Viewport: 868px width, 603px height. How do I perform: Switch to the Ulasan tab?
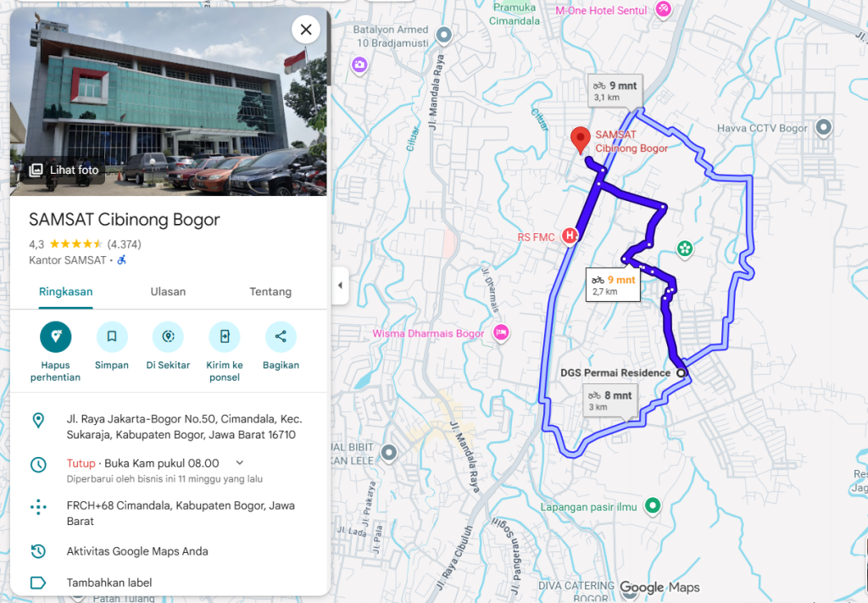(169, 292)
